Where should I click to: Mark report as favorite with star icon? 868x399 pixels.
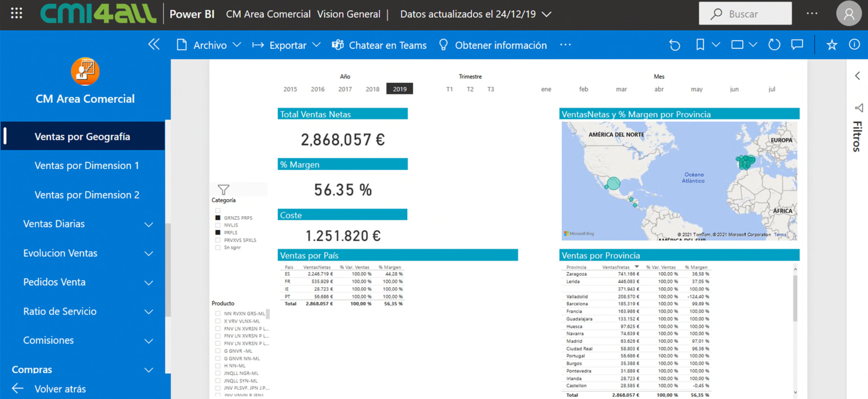[831, 45]
